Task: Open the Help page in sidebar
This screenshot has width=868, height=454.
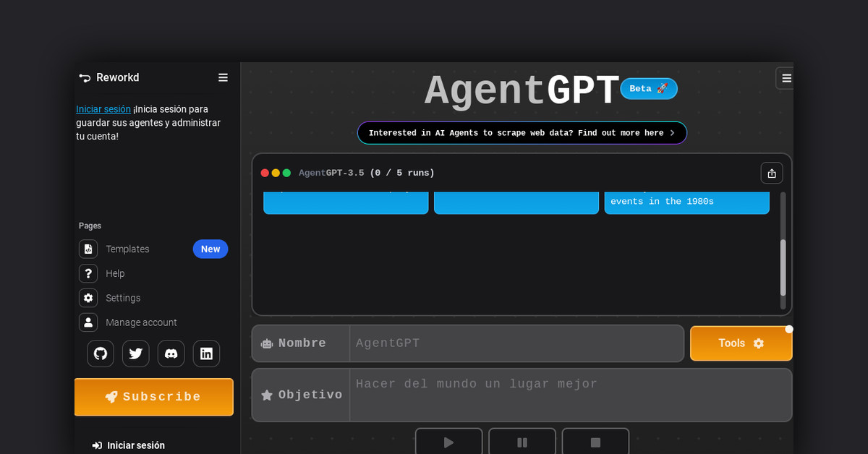Action: [x=115, y=274]
